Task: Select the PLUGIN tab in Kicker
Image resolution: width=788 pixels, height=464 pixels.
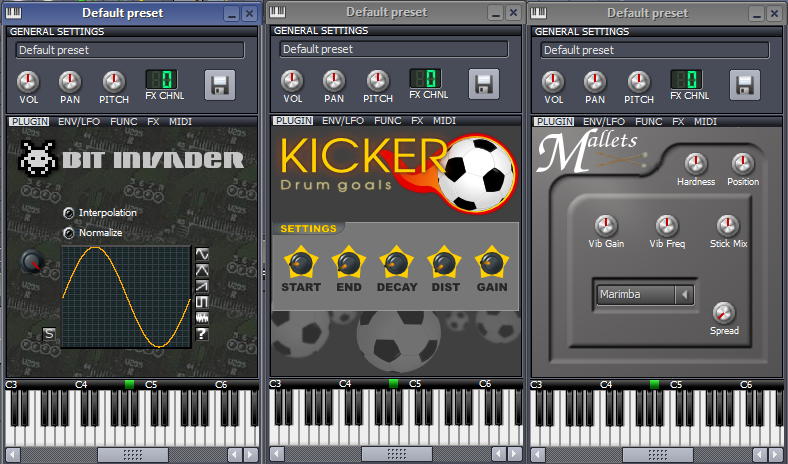Action: coord(294,121)
